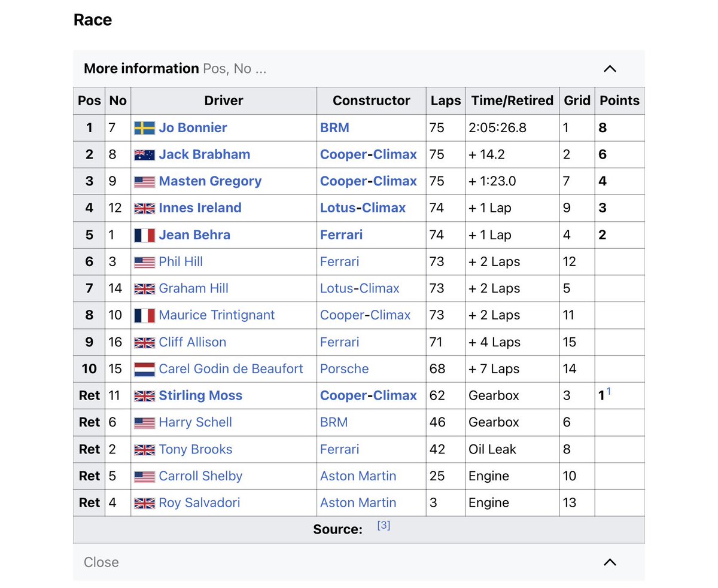718x588 pixels.
Task: Open the BRM constructor link
Action: pyautogui.click(x=334, y=127)
